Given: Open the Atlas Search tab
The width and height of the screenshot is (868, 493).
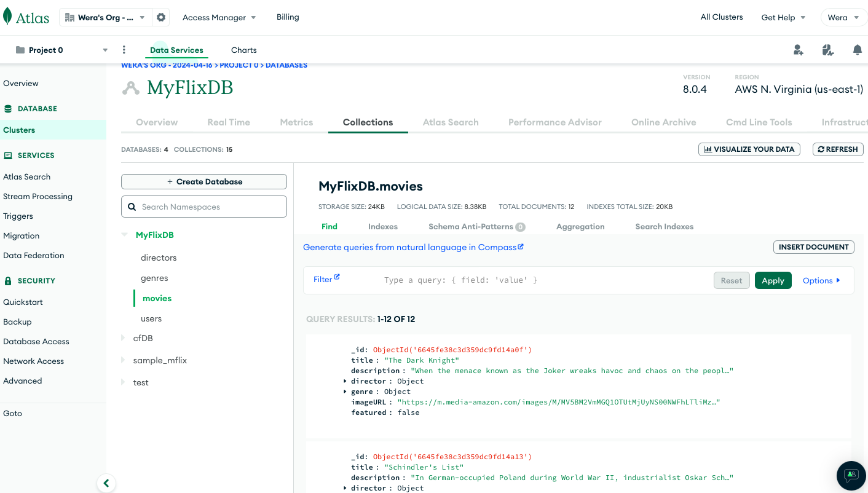Looking at the screenshot, I should [451, 122].
